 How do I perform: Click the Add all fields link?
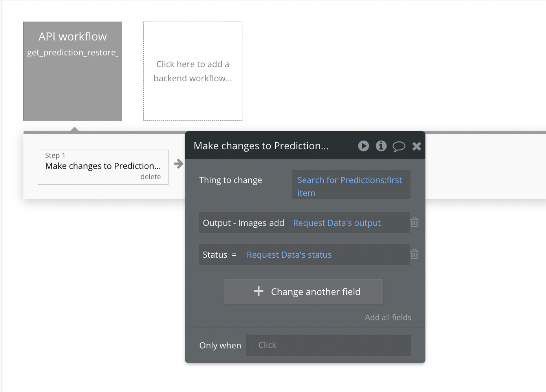388,317
